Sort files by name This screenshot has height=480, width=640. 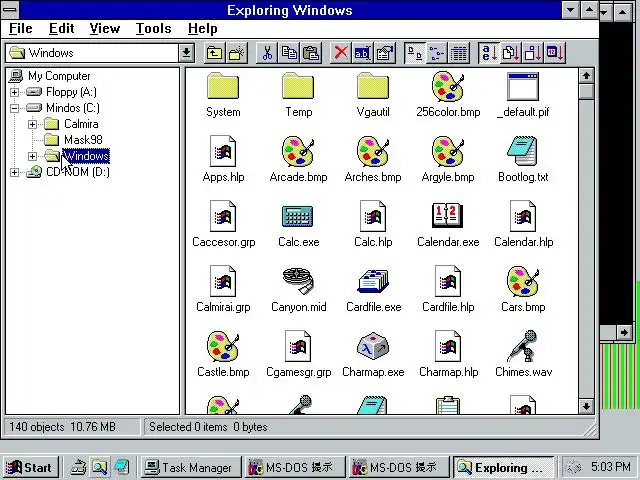coord(489,53)
